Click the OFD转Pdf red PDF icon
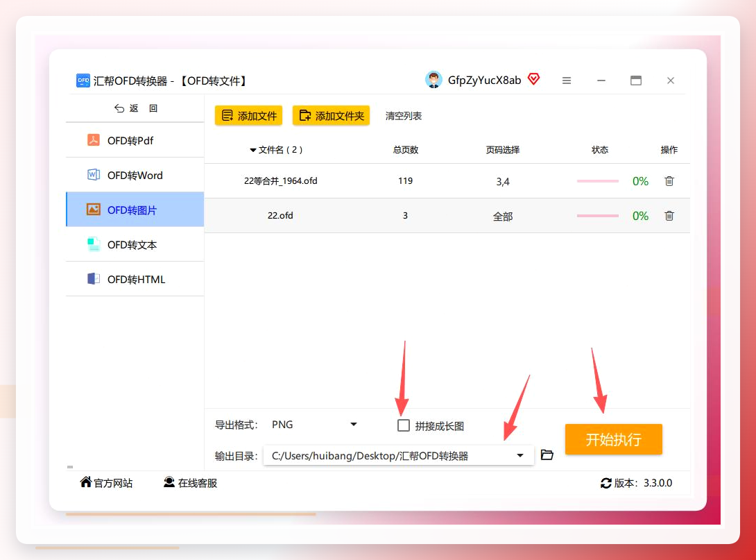This screenshot has width=756, height=560. pyautogui.click(x=94, y=140)
